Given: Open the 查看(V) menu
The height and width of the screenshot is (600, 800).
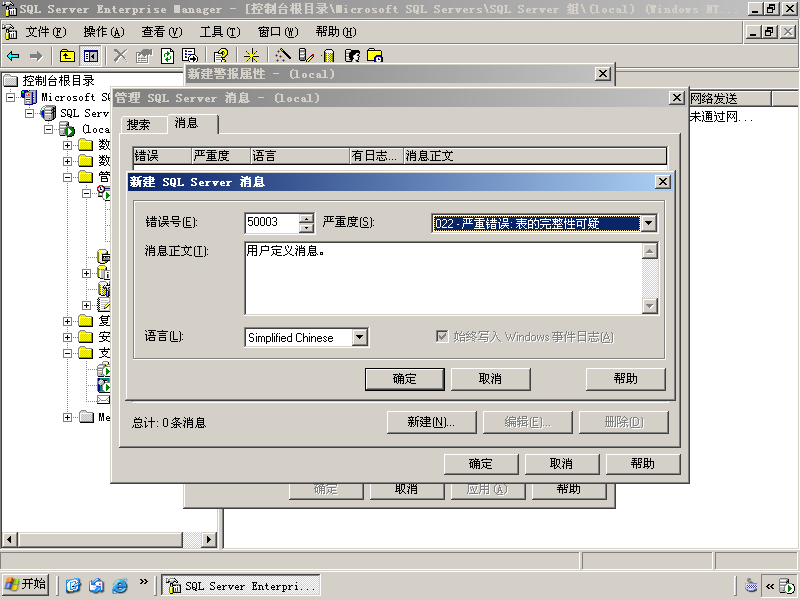Looking at the screenshot, I should (162, 32).
